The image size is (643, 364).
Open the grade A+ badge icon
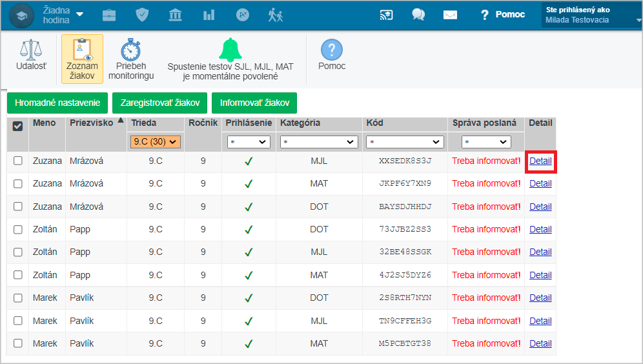tap(242, 15)
